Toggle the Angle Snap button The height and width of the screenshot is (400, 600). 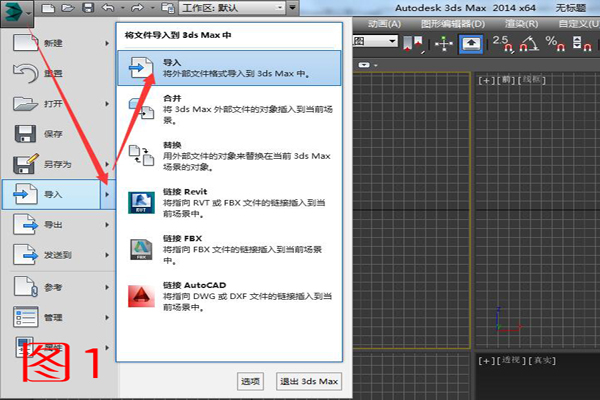pos(529,43)
